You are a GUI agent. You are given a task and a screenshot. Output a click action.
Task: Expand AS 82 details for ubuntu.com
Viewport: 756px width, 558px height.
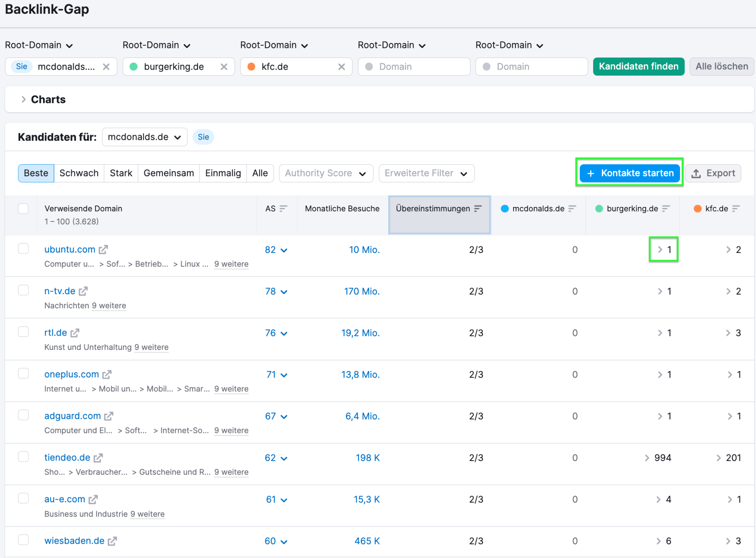click(284, 250)
